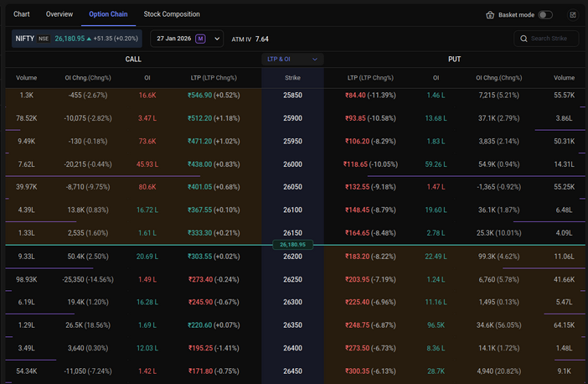Open the NIFTY symbol selector
The width and height of the screenshot is (588, 384).
point(25,39)
